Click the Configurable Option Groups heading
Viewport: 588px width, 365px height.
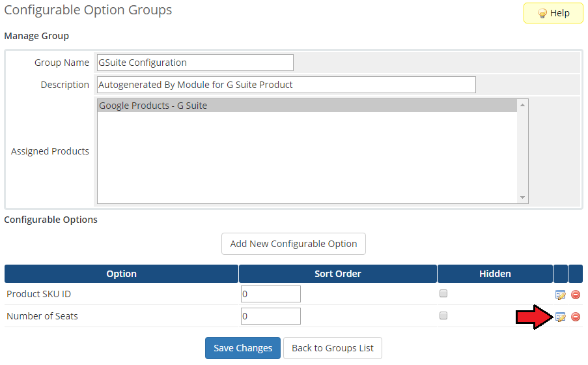pyautogui.click(x=88, y=10)
